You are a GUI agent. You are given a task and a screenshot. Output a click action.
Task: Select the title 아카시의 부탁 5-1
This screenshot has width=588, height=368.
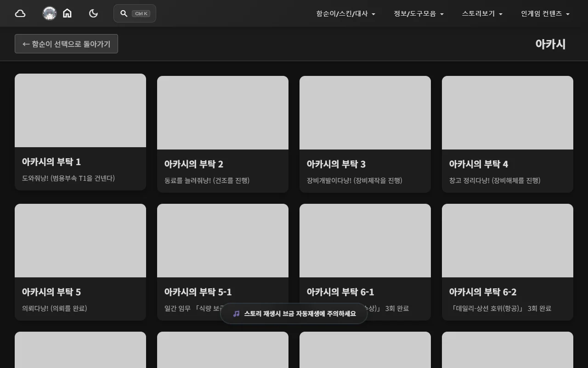click(198, 292)
